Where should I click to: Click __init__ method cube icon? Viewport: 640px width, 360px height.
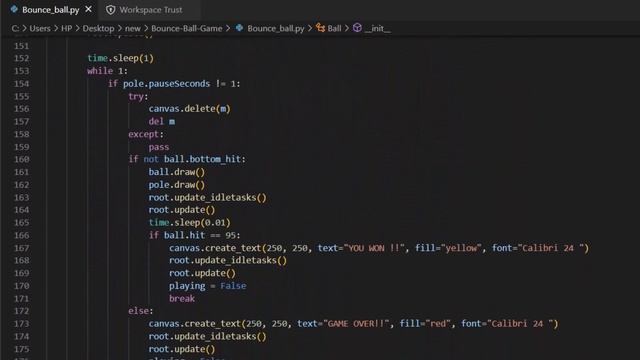click(357, 28)
